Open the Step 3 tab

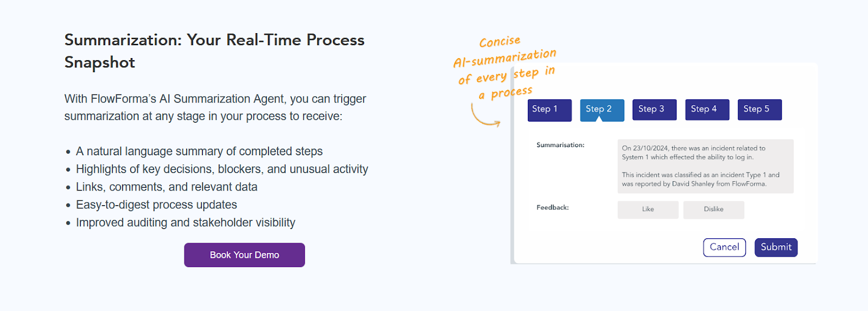pos(654,110)
